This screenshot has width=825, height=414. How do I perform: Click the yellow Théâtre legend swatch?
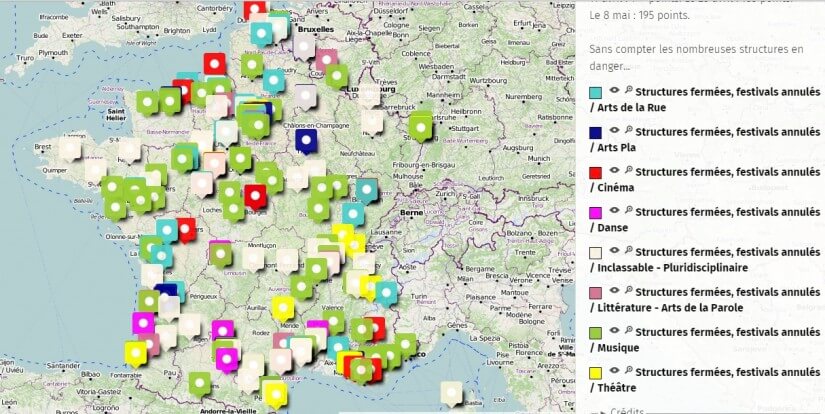596,373
